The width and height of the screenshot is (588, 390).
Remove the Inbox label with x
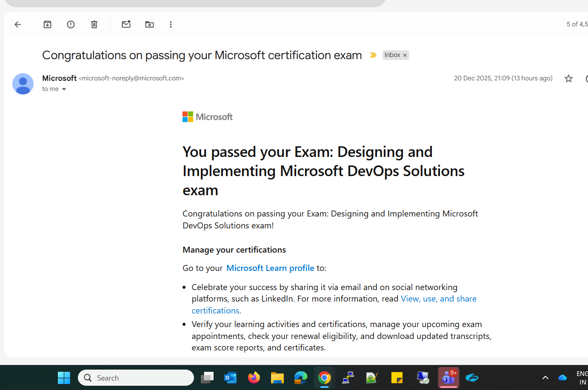(405, 55)
